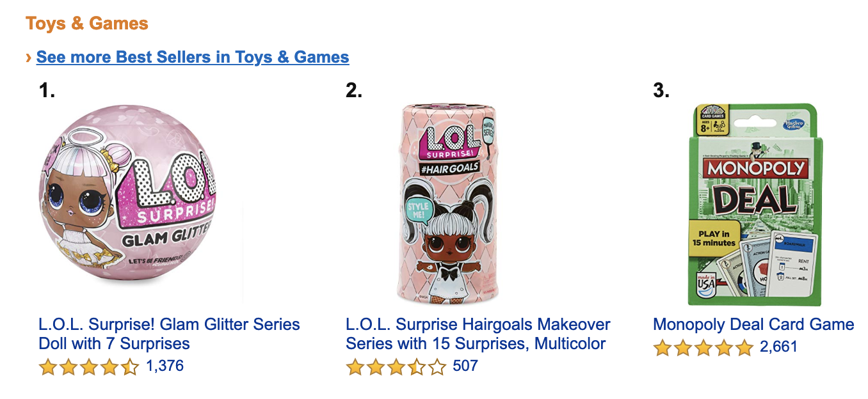Click the rank number 1 label

(x=47, y=91)
